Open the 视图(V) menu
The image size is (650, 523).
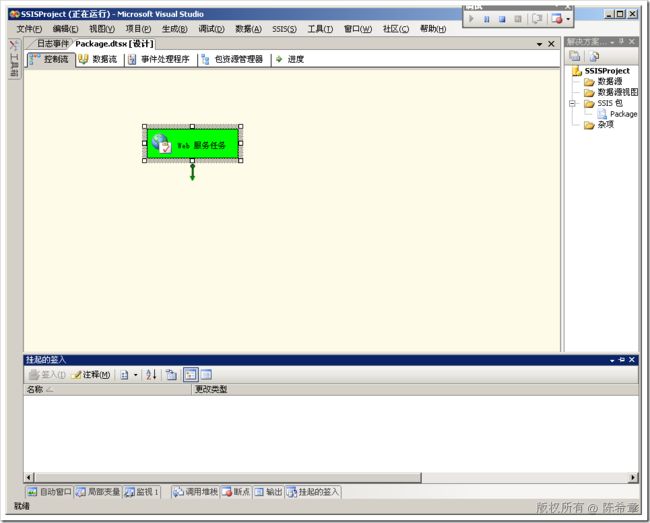pyautogui.click(x=102, y=29)
